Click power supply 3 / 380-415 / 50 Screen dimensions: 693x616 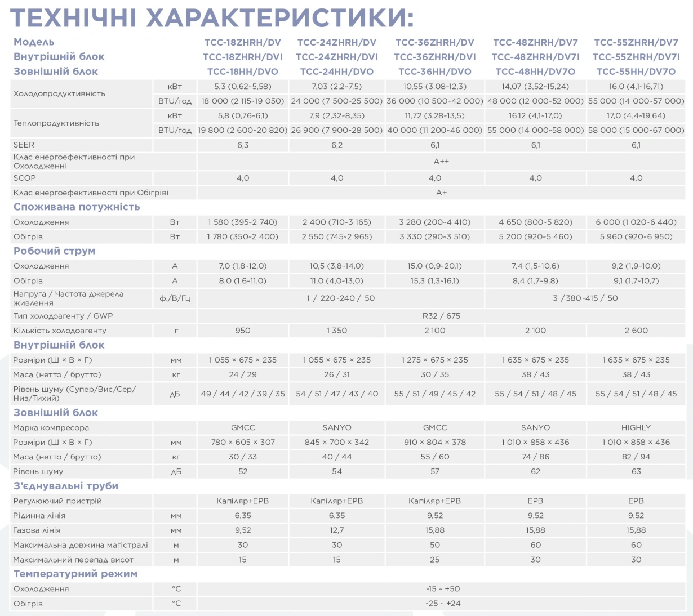[585, 298]
